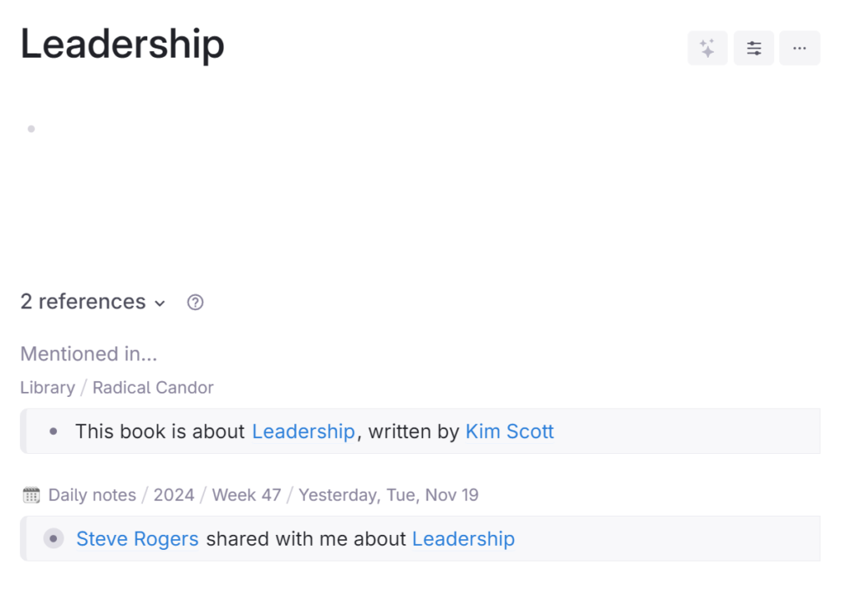Toggle the '2 references' section heading

point(83,302)
